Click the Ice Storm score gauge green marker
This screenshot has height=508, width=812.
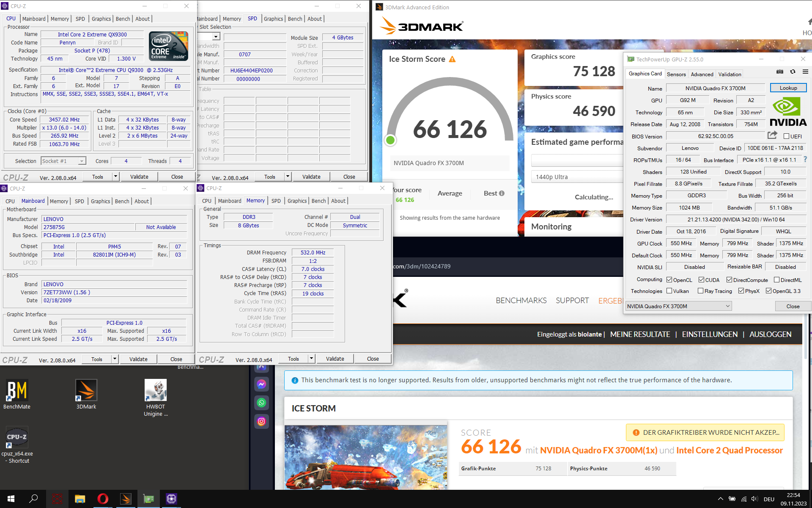(390, 140)
